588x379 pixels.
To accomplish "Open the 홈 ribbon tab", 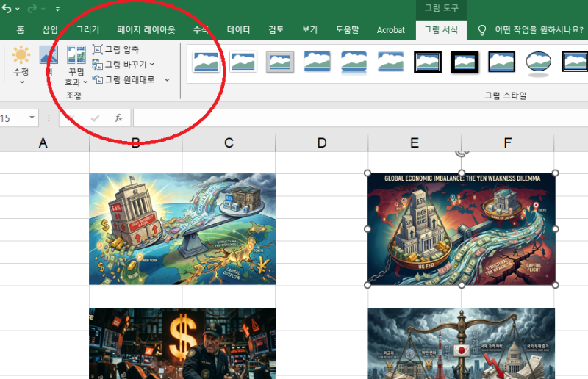I will click(x=21, y=29).
